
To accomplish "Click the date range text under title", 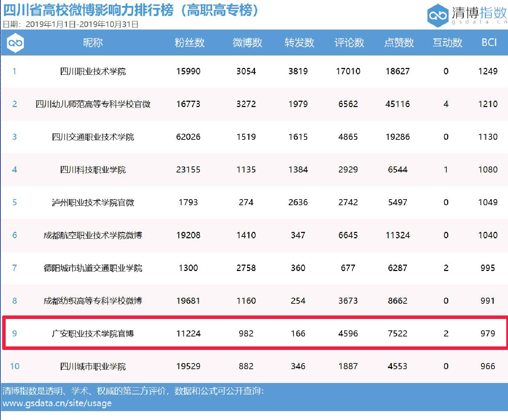I will click(x=70, y=24).
